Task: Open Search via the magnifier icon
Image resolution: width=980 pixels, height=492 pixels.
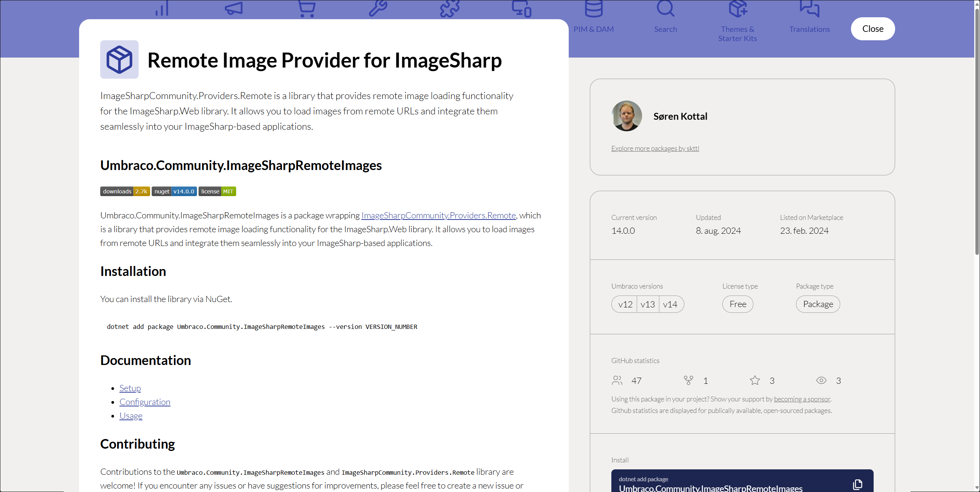Action: 665,10
